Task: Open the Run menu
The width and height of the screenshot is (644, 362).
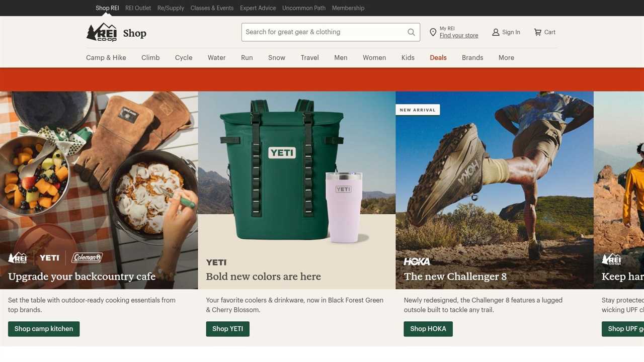Action: pos(247,58)
